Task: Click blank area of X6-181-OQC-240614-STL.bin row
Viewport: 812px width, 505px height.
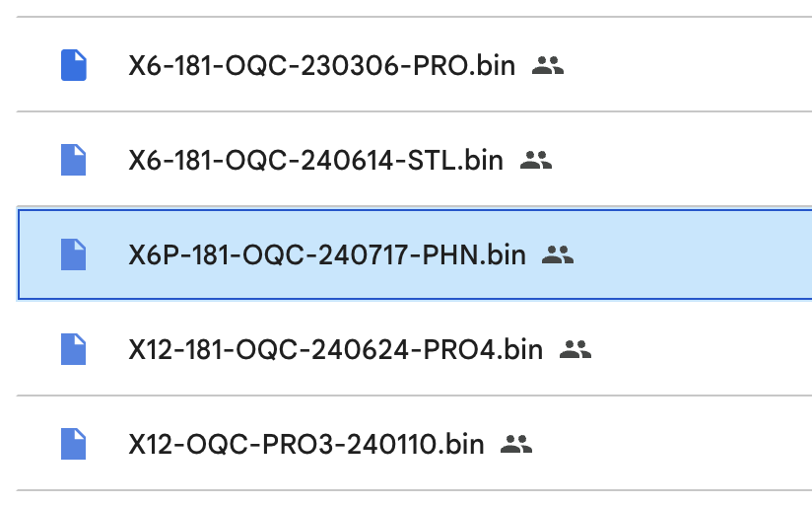Action: [x=684, y=160]
